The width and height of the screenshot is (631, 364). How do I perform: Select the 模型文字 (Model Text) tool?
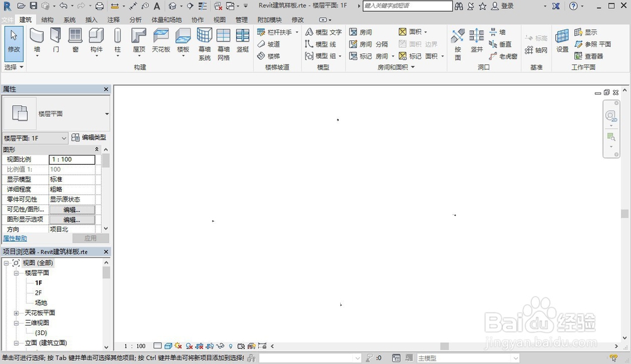click(x=324, y=32)
